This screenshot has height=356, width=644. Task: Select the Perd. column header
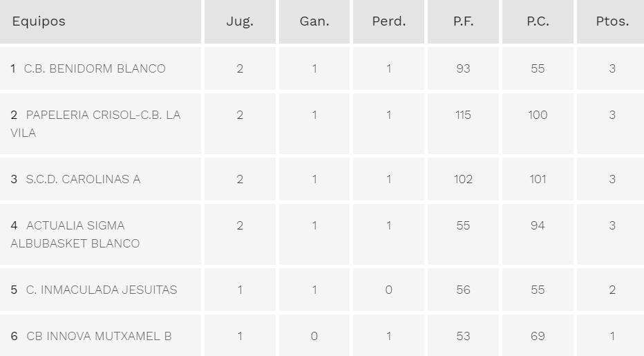pos(388,21)
